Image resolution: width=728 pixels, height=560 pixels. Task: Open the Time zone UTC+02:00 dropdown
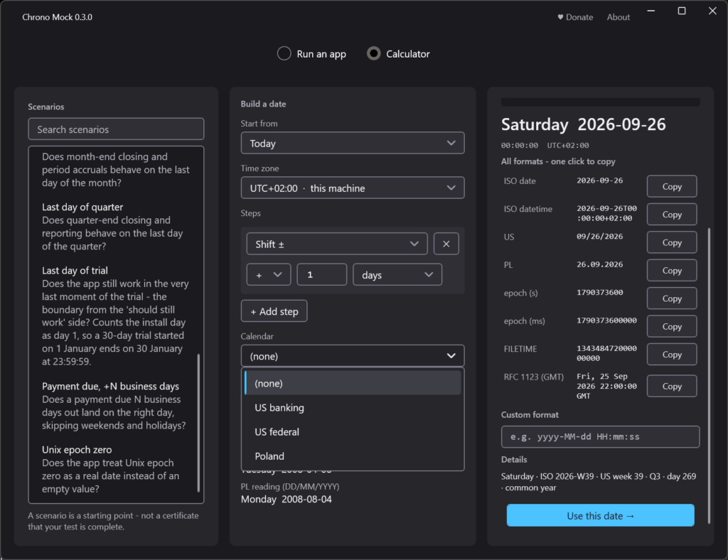353,188
